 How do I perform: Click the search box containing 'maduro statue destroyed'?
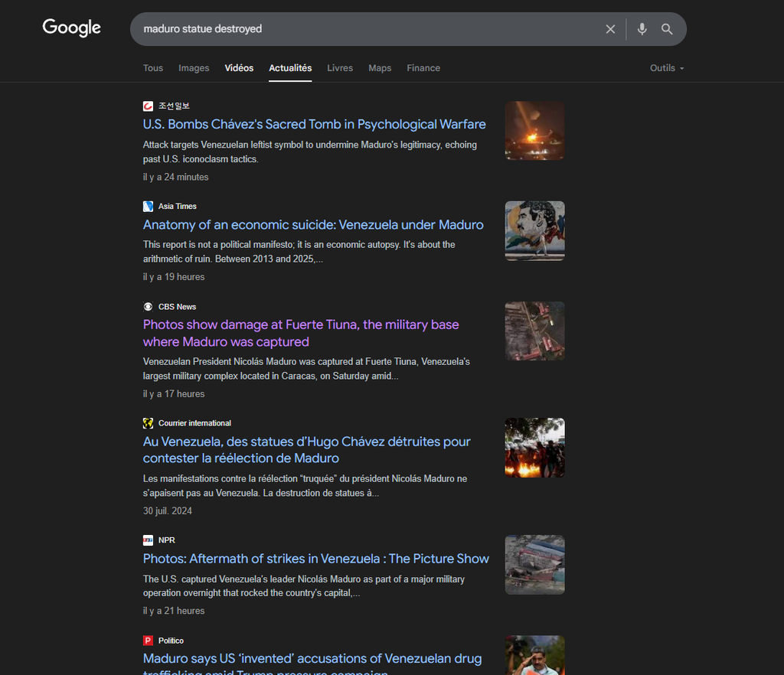[367, 29]
